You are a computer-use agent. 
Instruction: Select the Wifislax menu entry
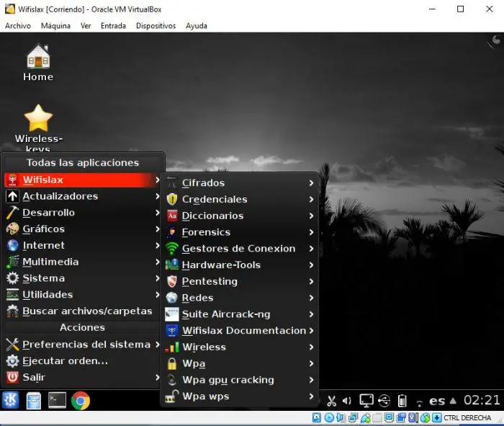tap(82, 180)
